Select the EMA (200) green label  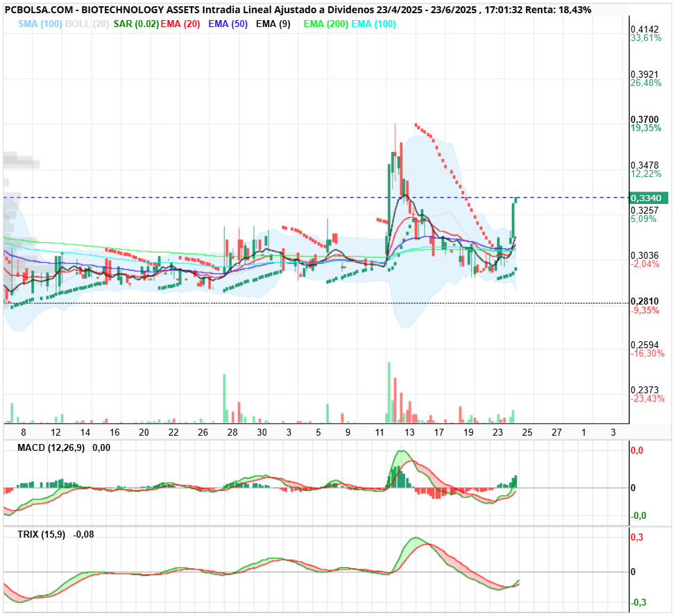click(326, 24)
